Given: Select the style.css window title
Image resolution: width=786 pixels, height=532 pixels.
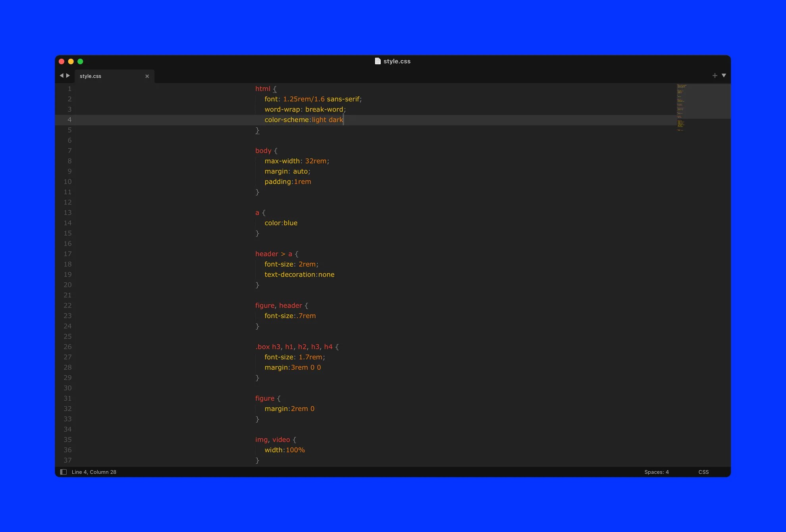Looking at the screenshot, I should [397, 61].
